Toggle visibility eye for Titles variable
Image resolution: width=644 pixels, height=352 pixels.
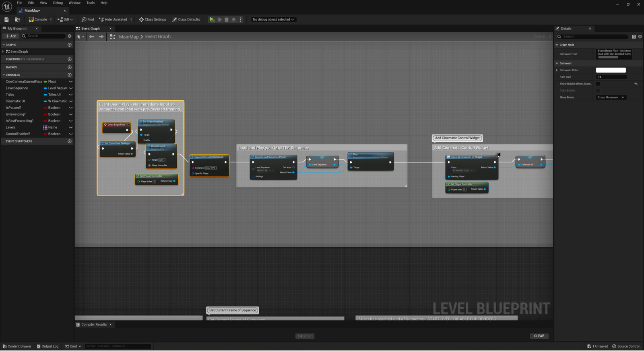click(70, 95)
